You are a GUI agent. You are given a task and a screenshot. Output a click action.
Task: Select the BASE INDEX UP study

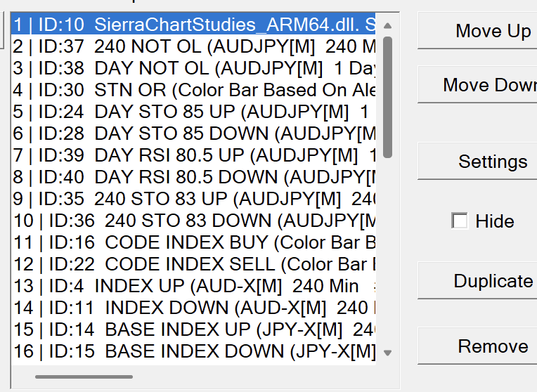pos(193,329)
